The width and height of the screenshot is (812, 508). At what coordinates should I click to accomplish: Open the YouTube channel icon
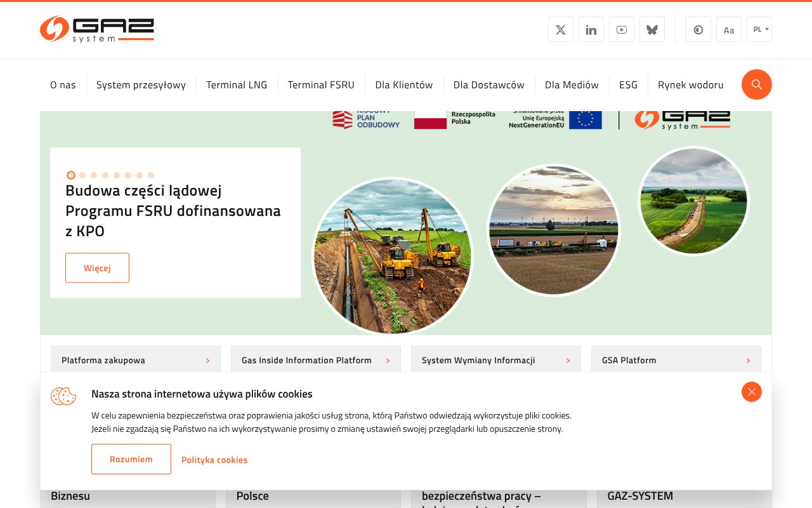point(621,29)
